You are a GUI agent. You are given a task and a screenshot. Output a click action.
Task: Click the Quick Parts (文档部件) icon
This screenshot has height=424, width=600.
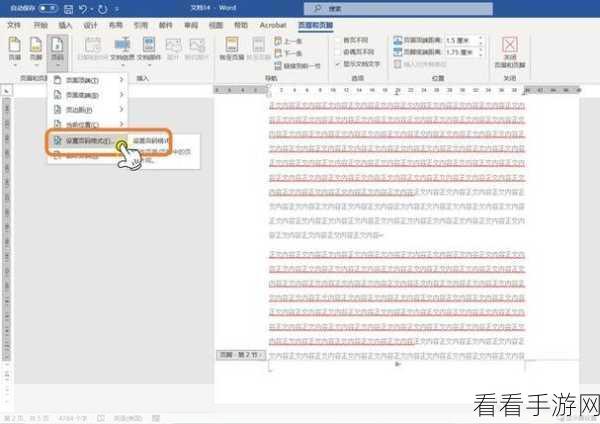point(149,45)
